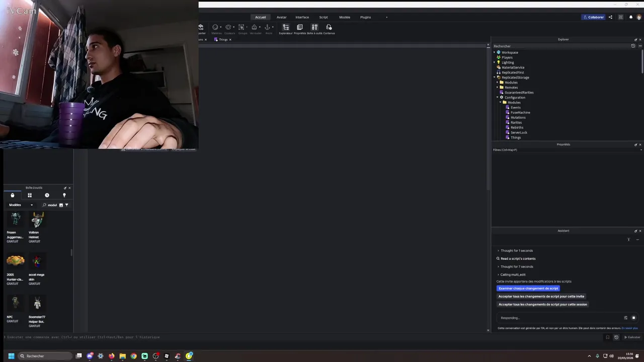
Task: Open Couleurs dropdown arrow
Action: pos(233,27)
